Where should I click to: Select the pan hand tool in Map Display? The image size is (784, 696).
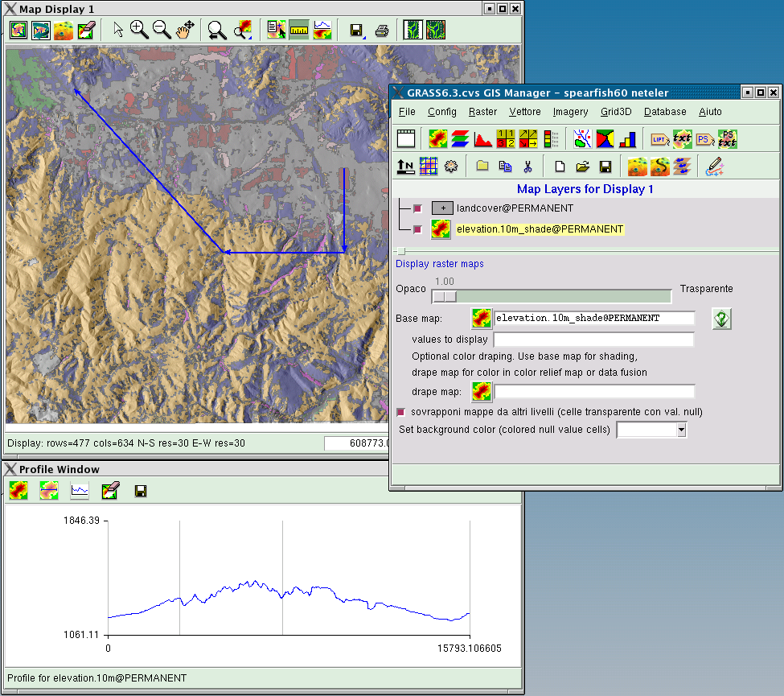[x=184, y=31]
